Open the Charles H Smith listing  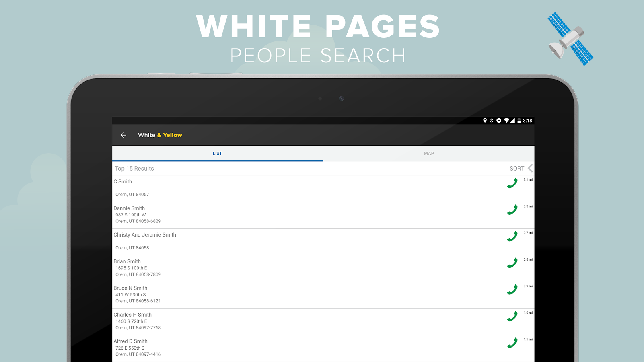323,322
